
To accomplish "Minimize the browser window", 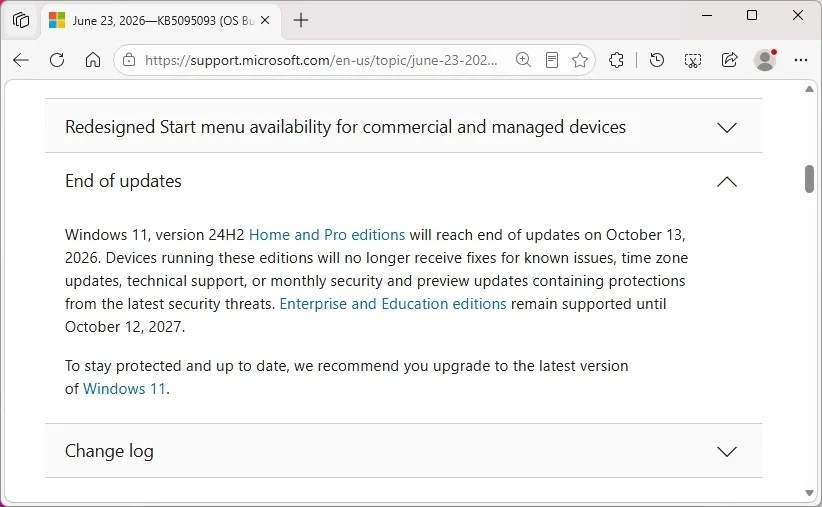I will (707, 16).
